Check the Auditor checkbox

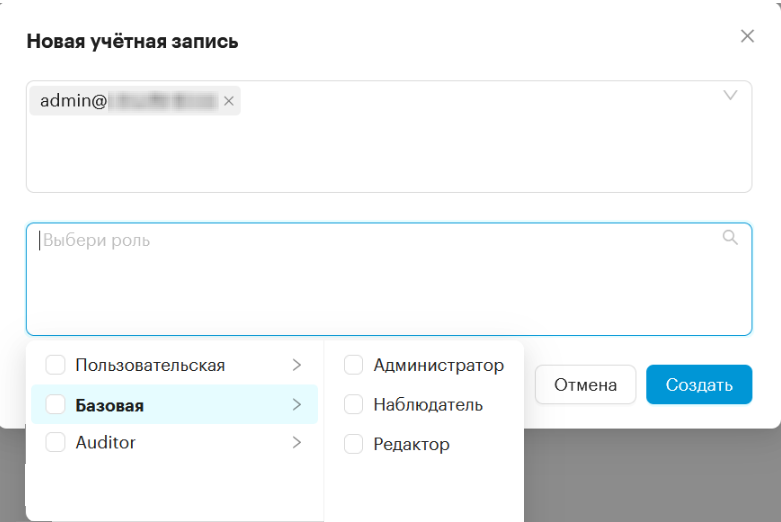pyautogui.click(x=55, y=442)
